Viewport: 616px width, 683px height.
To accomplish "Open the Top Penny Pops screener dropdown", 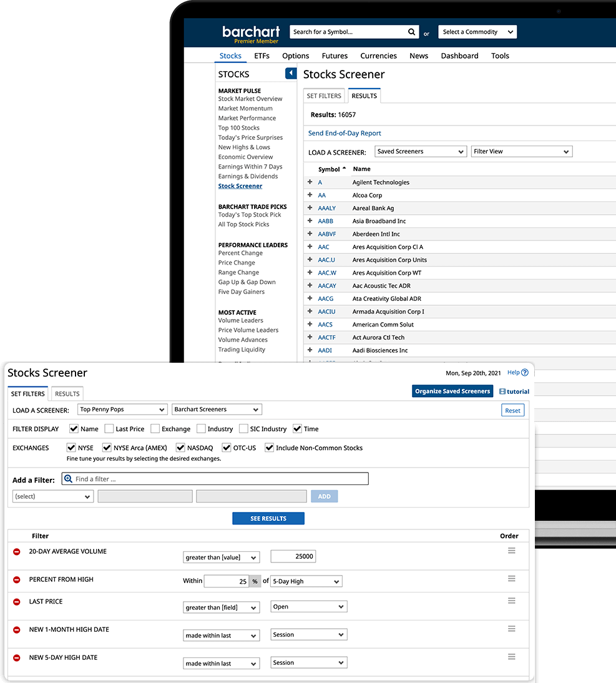I will coord(122,410).
